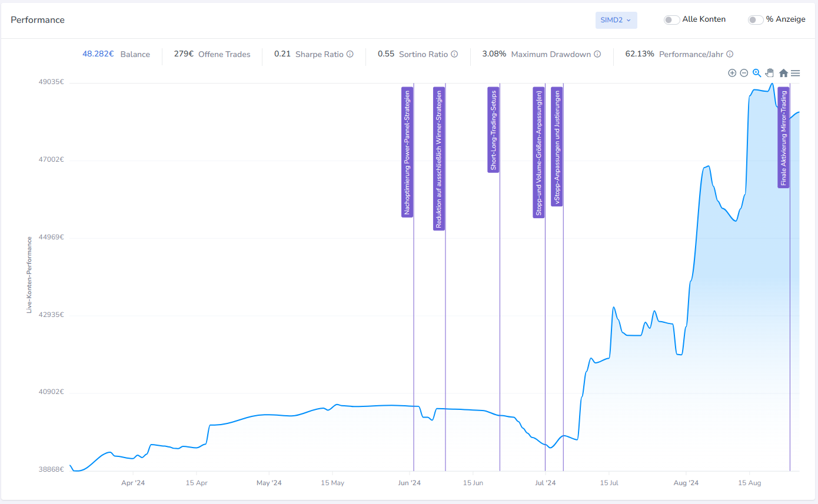Open the SIMD2 account dropdown
Screen dimensions: 818x504
616,20
